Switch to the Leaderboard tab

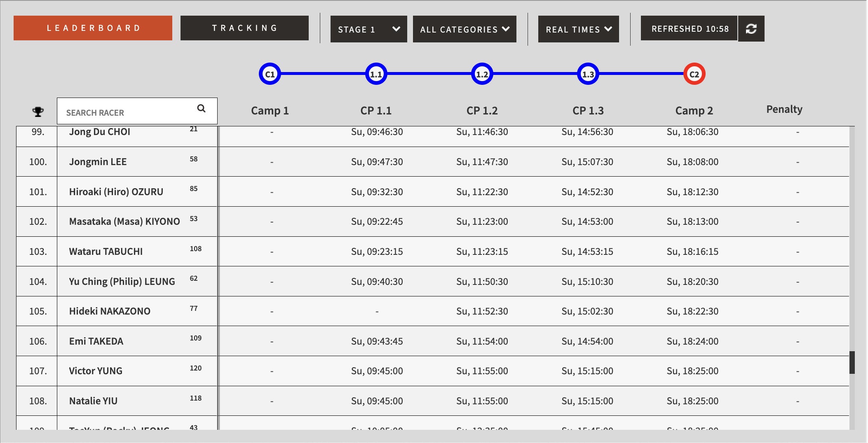pyautogui.click(x=93, y=28)
